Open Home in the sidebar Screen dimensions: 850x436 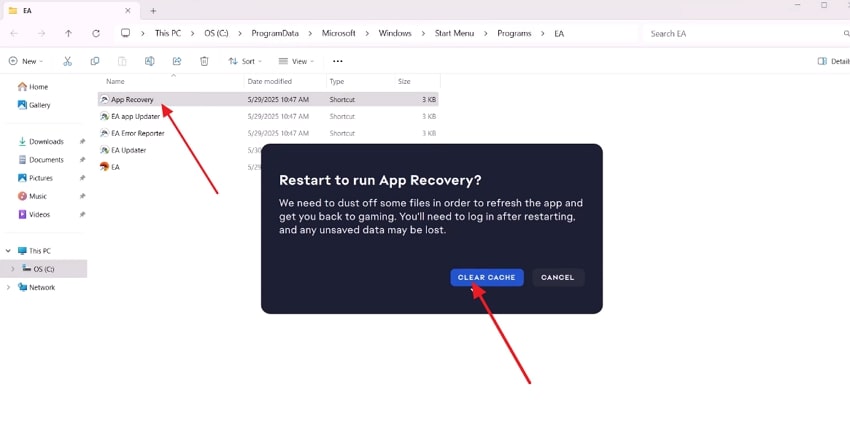(33, 87)
